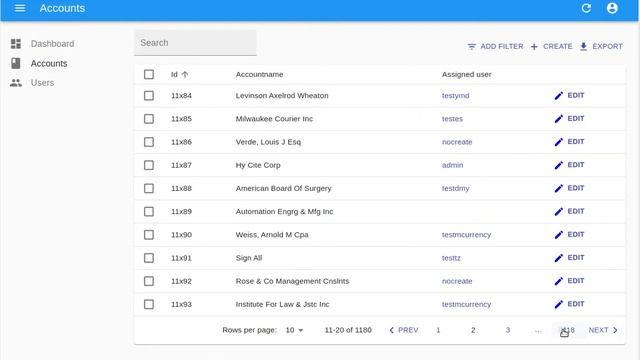Select Accounts in the sidebar

pyautogui.click(x=49, y=63)
